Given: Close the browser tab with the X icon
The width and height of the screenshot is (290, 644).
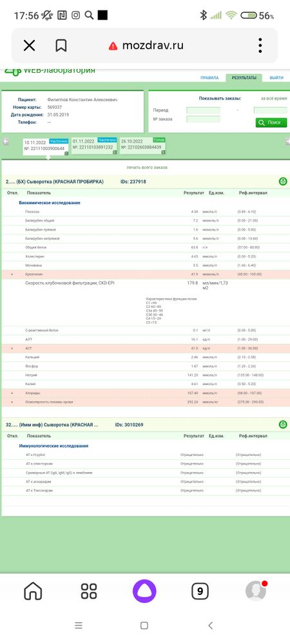Looking at the screenshot, I should 29,46.
